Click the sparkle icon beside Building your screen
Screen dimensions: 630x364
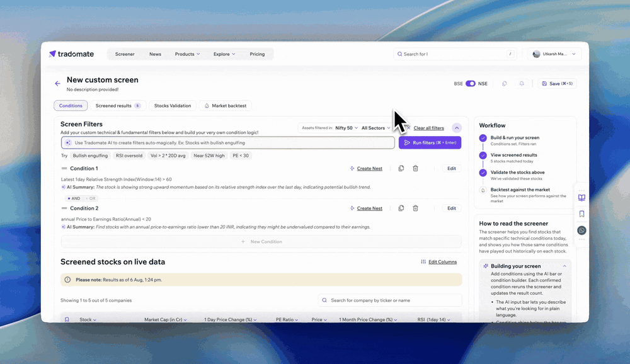tap(486, 266)
